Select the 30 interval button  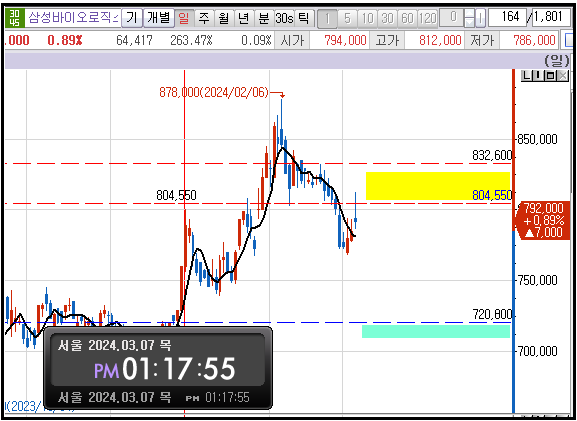pos(387,18)
